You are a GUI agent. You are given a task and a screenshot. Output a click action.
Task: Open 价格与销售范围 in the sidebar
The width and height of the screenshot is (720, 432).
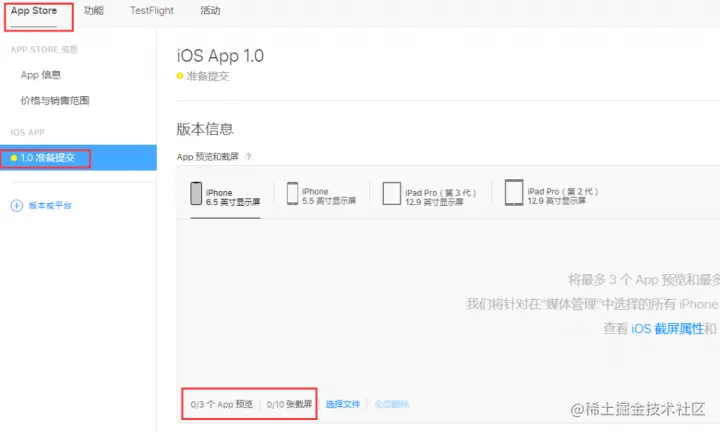tap(55, 101)
